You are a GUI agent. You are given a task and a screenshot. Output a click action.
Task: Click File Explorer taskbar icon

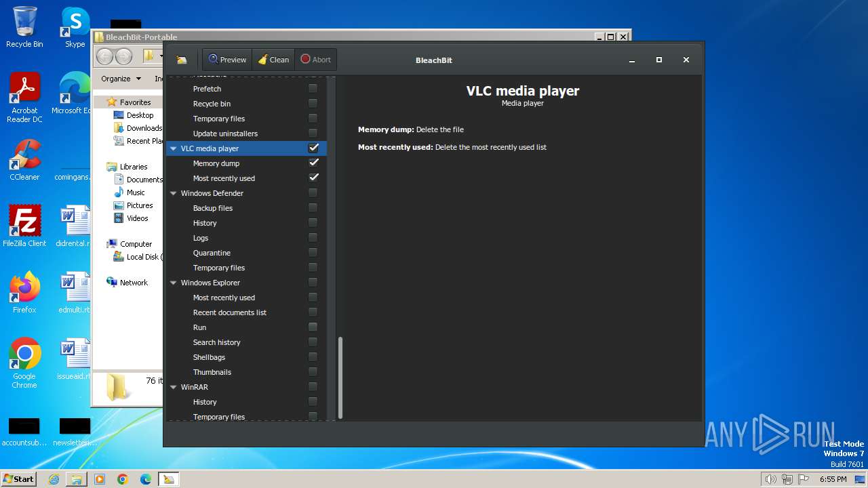pos(77,479)
